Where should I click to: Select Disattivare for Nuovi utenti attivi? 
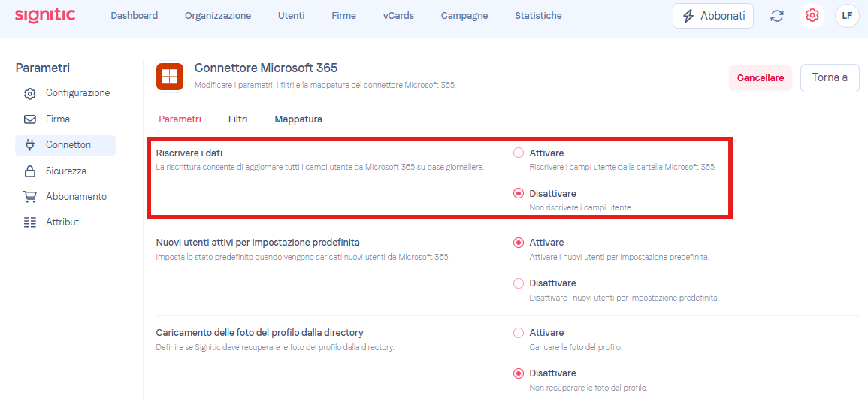click(518, 283)
